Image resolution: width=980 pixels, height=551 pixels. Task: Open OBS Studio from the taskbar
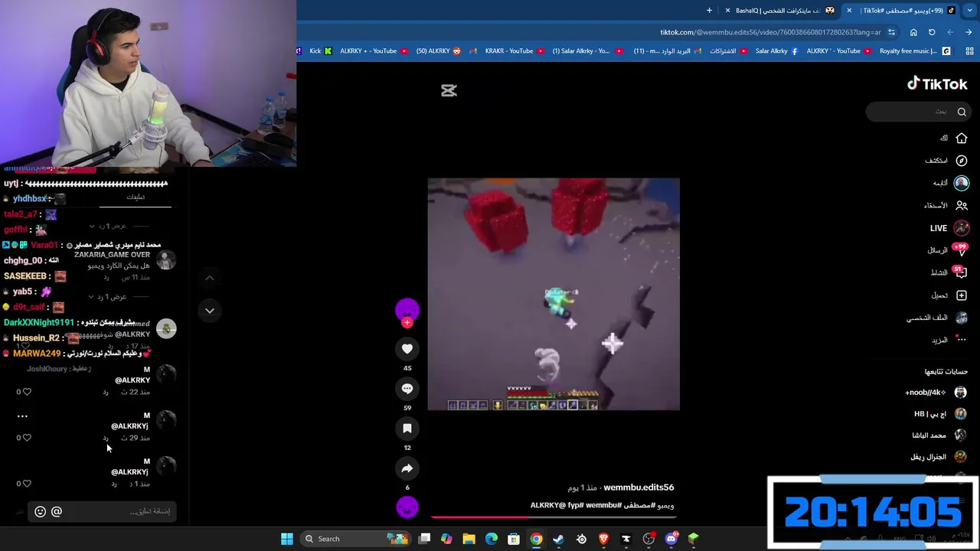click(x=648, y=539)
